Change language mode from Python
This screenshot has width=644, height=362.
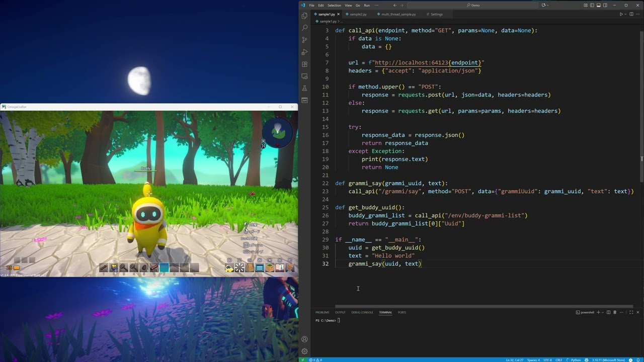576,360
